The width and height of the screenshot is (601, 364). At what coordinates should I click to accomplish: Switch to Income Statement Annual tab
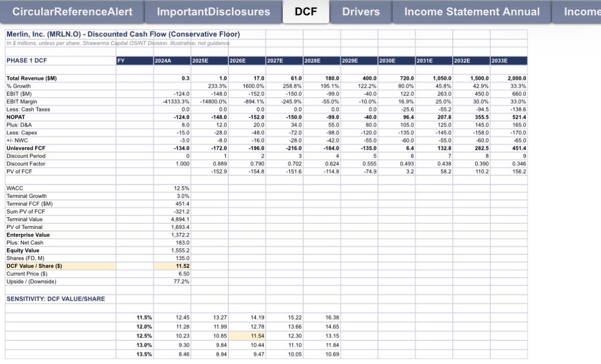[472, 12]
